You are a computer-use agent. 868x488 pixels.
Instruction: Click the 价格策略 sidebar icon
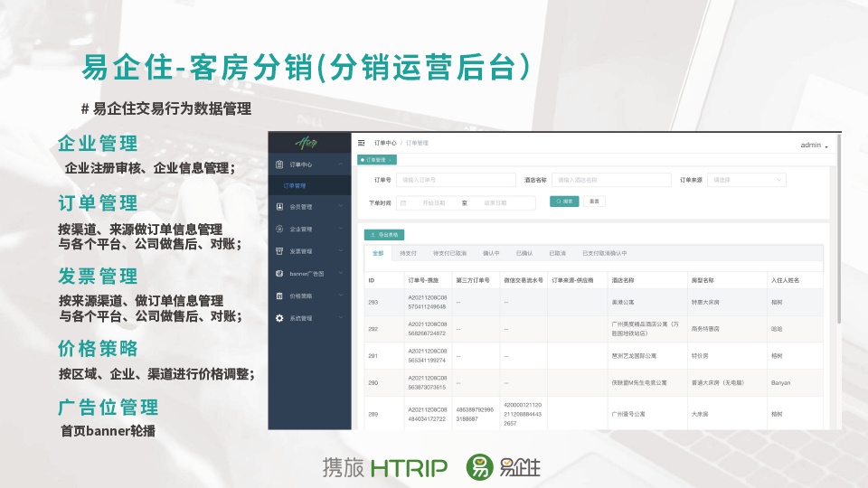(x=279, y=296)
